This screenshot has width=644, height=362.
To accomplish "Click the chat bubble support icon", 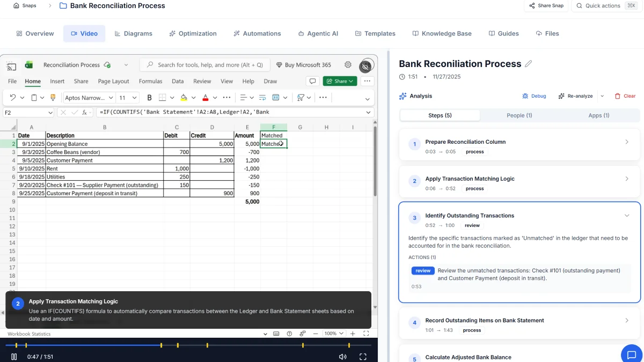I will 632,355.
